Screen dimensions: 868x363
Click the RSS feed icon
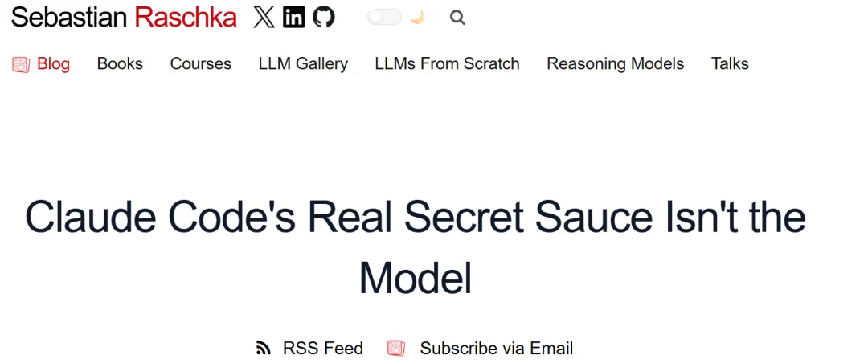tap(263, 348)
